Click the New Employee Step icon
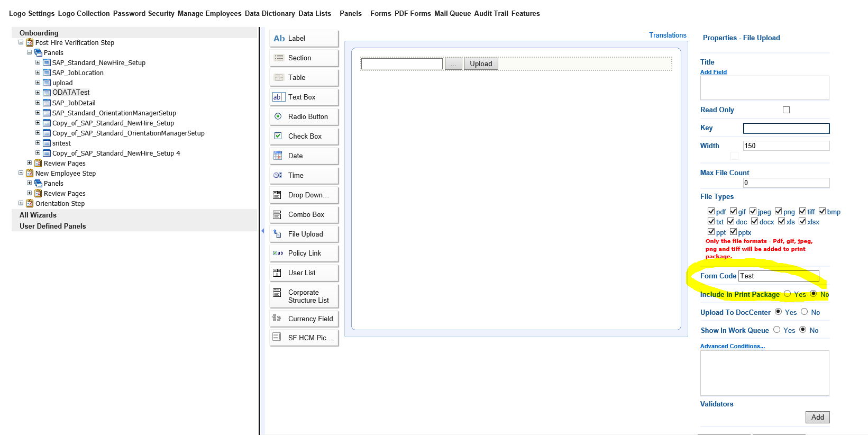Viewport: 868px width, 435px height. [30, 173]
